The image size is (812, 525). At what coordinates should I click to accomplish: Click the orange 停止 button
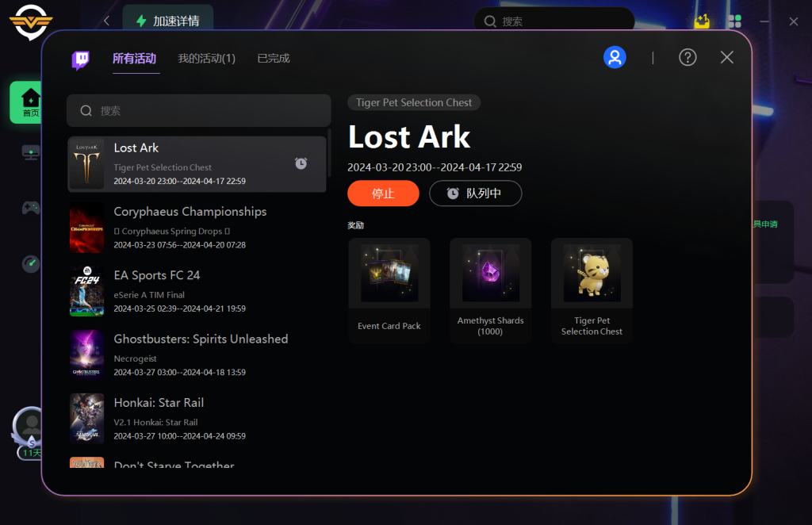tap(383, 194)
